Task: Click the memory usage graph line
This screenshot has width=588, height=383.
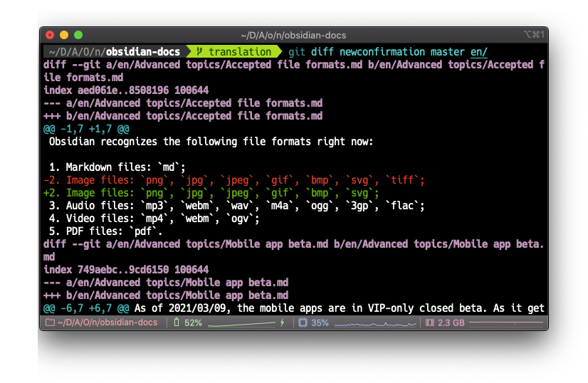Action: [506, 322]
